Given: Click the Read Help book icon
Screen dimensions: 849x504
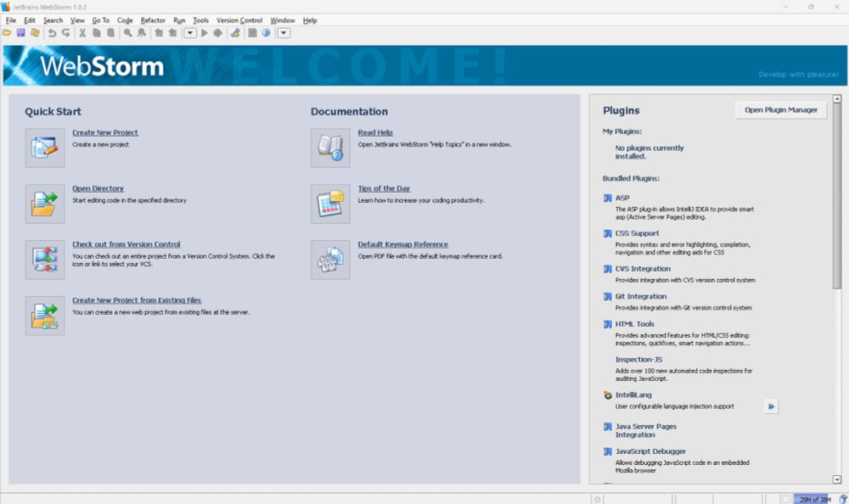Looking at the screenshot, I should tap(330, 148).
